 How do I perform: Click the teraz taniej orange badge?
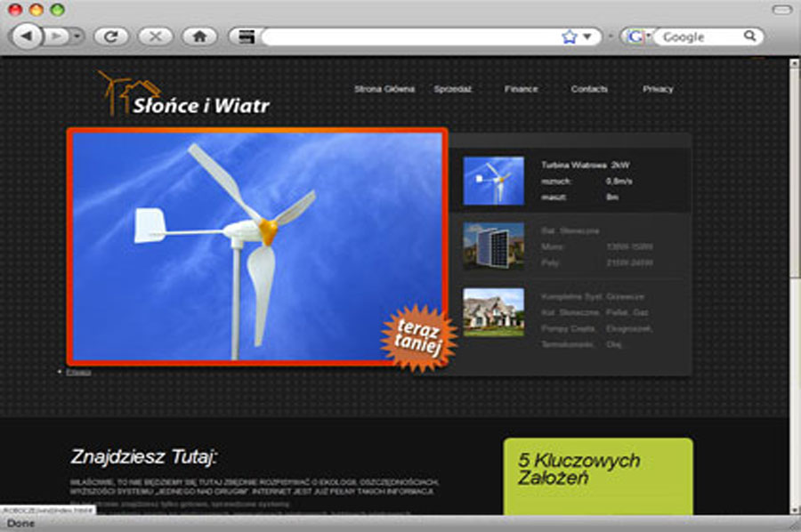click(417, 337)
